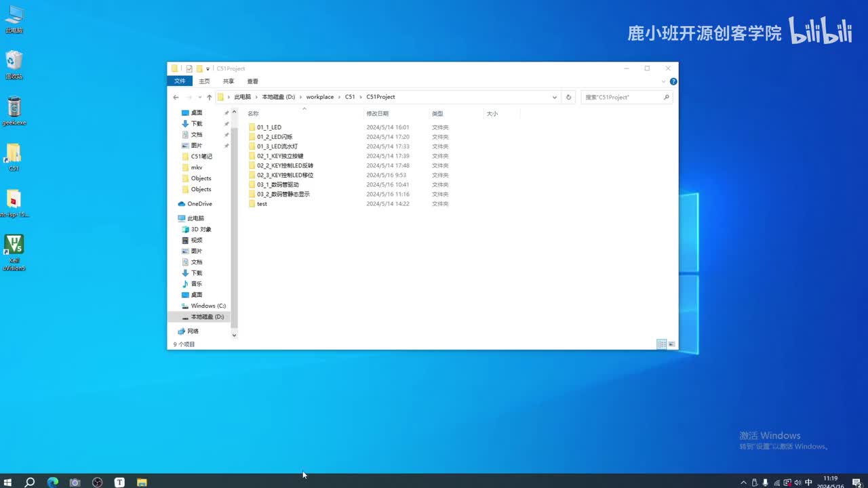
Task: Show hidden system tray icons
Action: point(743,483)
